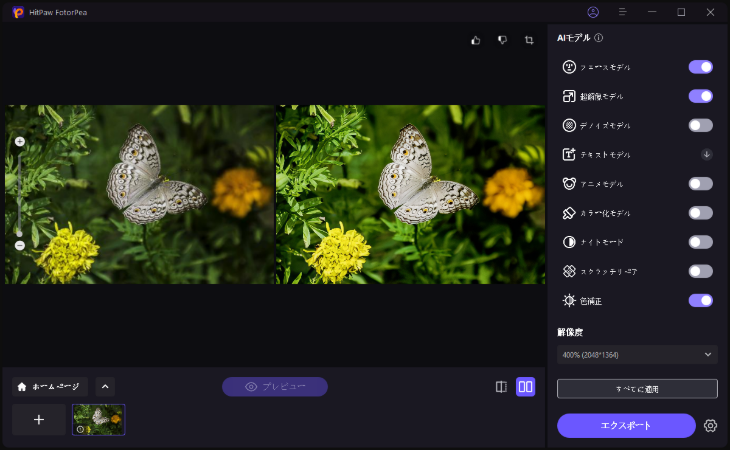Click the anime model bear icon
This screenshot has width=730, height=450.
pos(569,184)
